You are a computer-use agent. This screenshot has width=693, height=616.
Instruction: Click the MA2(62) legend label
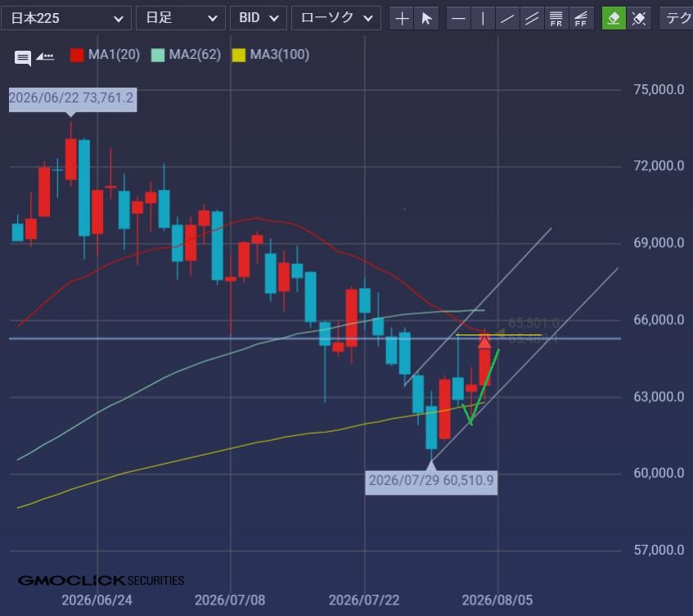[x=195, y=55]
